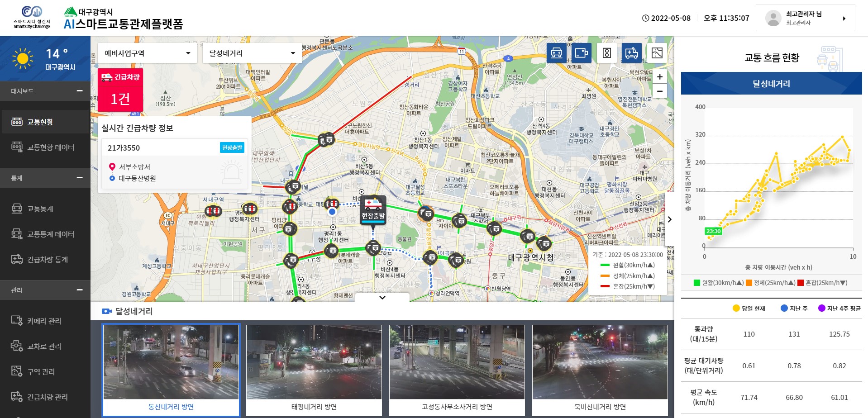Collapse the camera panel chevron below map

tap(382, 298)
